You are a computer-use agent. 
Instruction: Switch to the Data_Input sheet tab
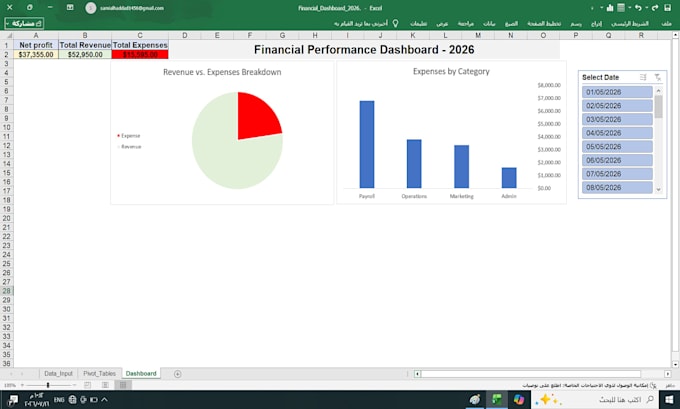pyautogui.click(x=59, y=373)
